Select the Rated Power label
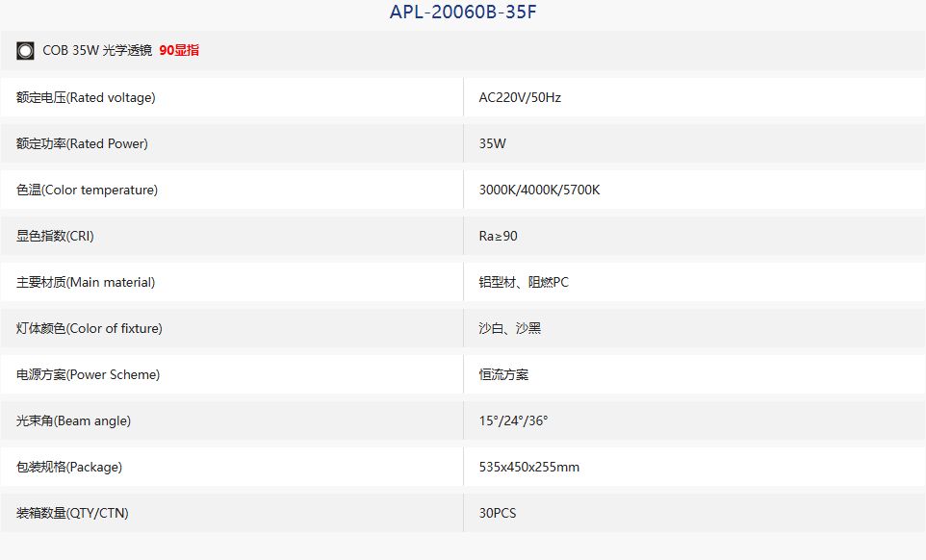Screen dimensions: 926x560 click(82, 143)
